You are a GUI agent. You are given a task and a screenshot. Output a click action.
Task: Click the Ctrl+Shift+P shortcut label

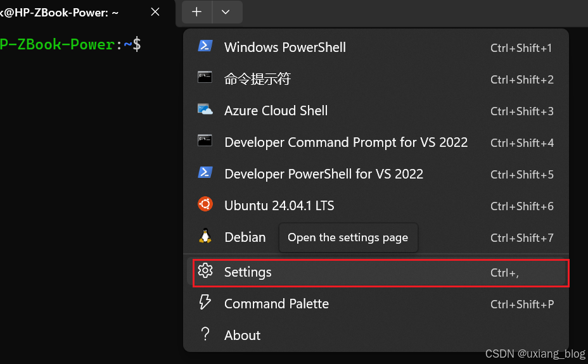pyautogui.click(x=522, y=304)
